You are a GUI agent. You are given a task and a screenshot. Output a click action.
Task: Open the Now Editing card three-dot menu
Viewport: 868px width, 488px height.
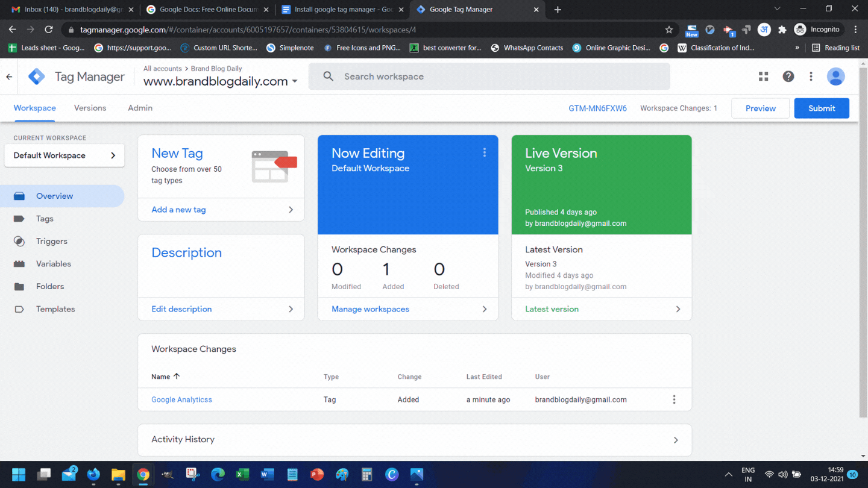coord(485,153)
